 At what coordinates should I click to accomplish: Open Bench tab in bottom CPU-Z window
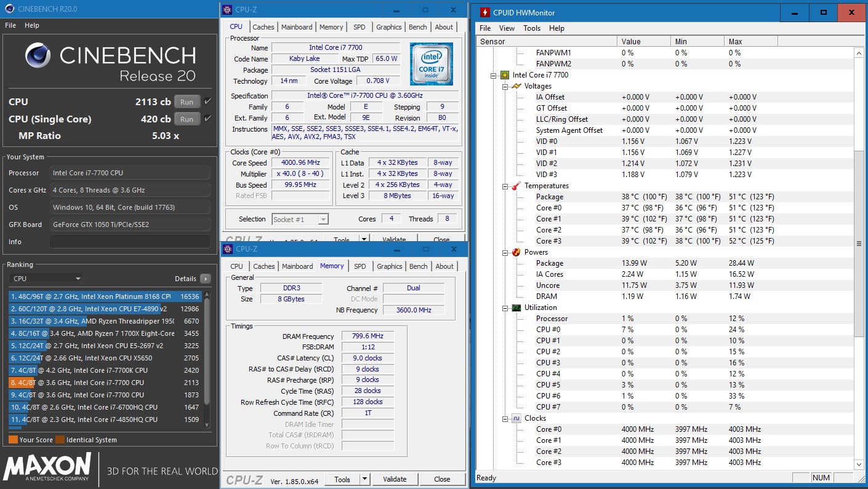pyautogui.click(x=419, y=266)
